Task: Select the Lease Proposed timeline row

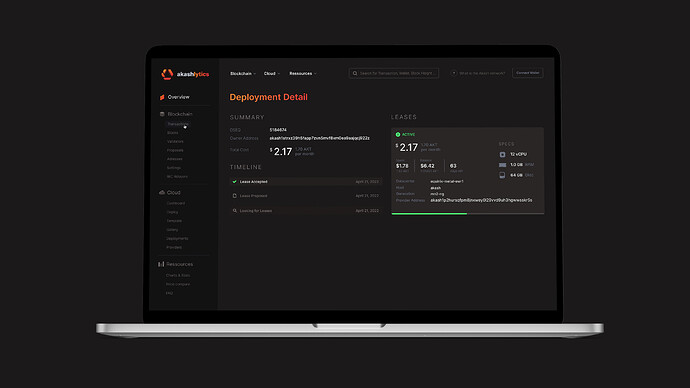Action: point(305,196)
